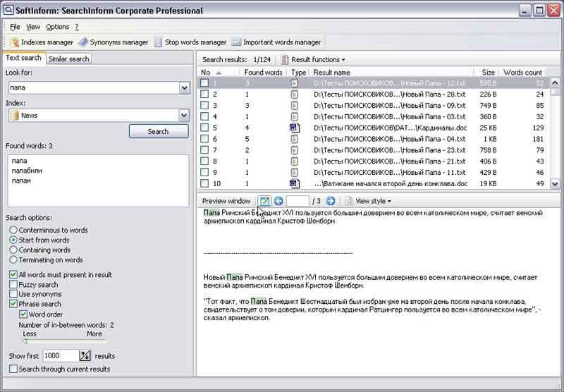Enable Use synonyms checkbox
This screenshot has width=564, height=392.
click(13, 294)
